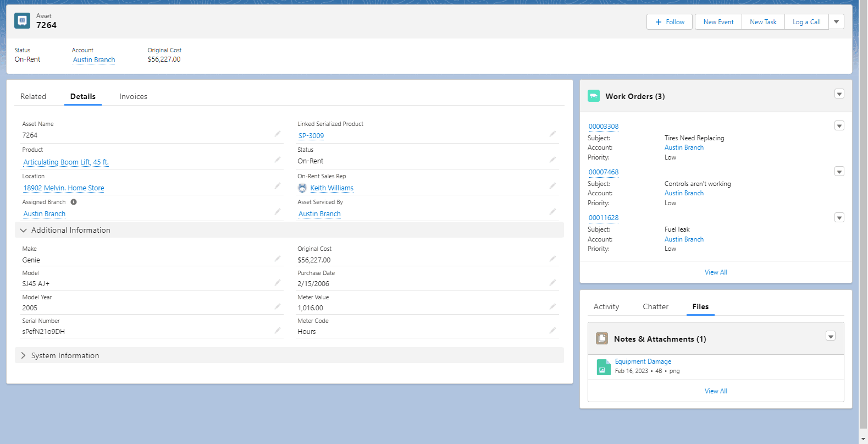
Task: Edit the Asset Name field pencil icon
Action: click(x=278, y=134)
